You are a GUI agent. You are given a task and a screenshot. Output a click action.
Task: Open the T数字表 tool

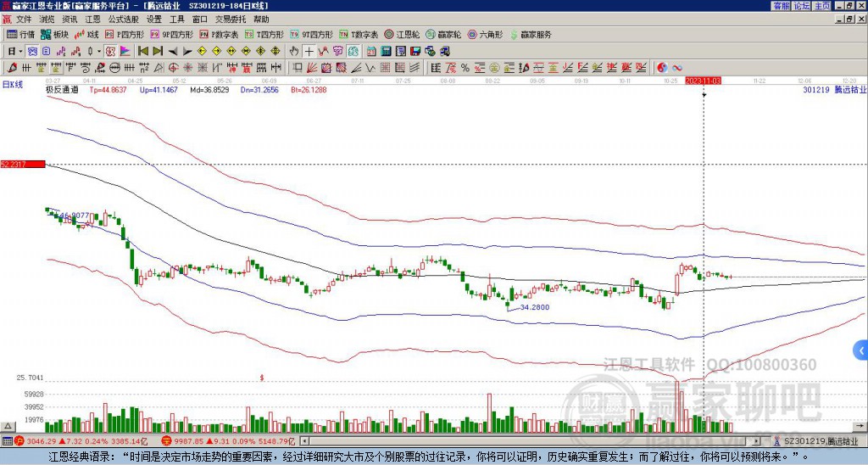[359, 34]
